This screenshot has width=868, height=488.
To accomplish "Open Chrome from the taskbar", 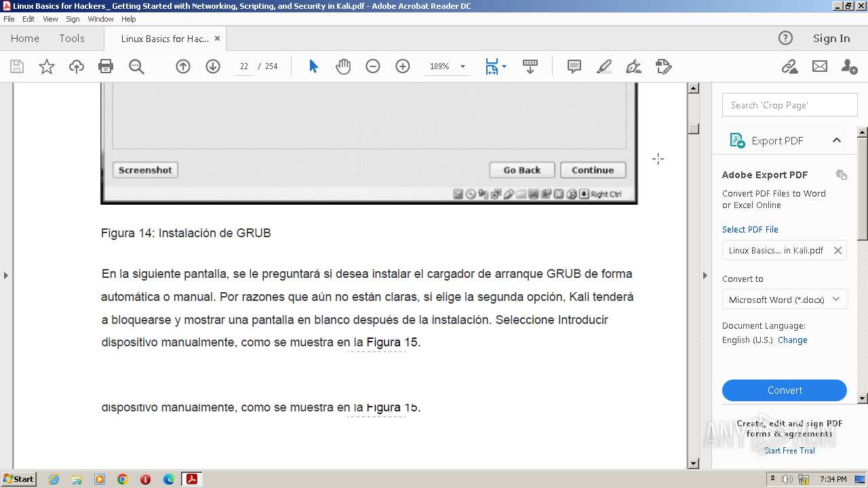I will 123,479.
